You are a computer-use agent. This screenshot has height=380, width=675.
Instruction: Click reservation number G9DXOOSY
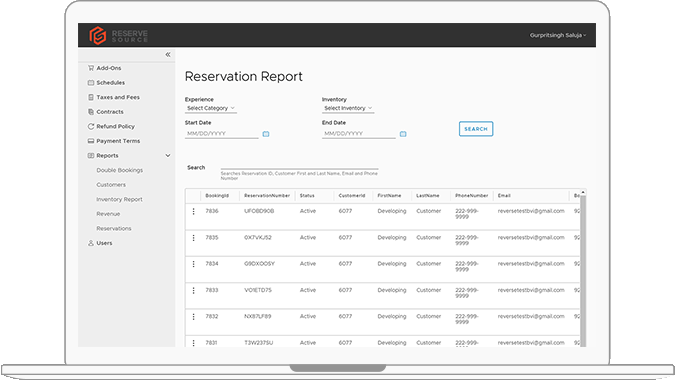click(260, 264)
